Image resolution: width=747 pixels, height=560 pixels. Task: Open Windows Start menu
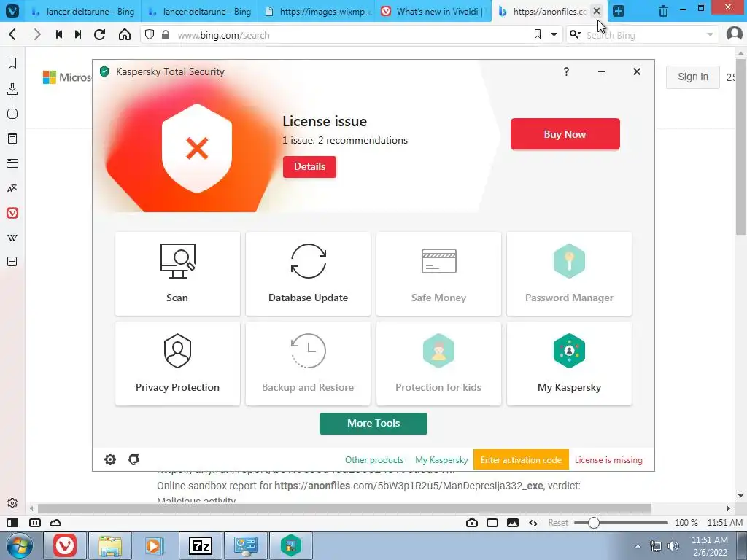(19, 545)
